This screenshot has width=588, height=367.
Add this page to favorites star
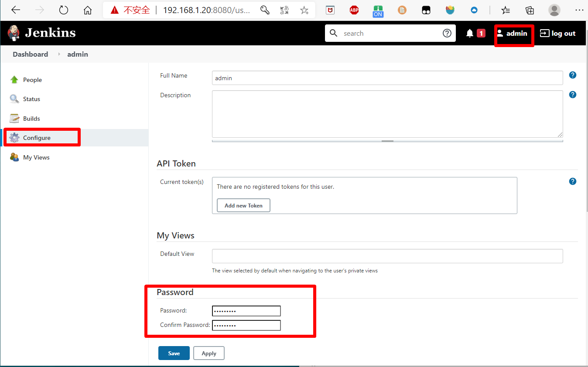pyautogui.click(x=304, y=10)
